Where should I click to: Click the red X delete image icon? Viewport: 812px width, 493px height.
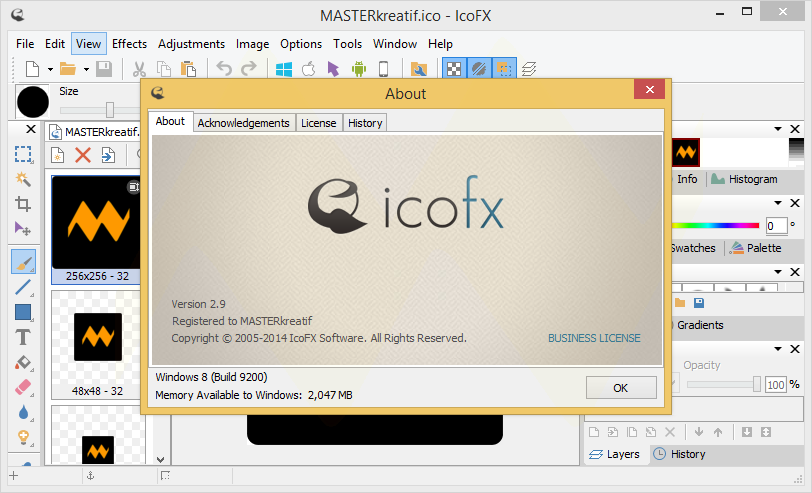[83, 155]
